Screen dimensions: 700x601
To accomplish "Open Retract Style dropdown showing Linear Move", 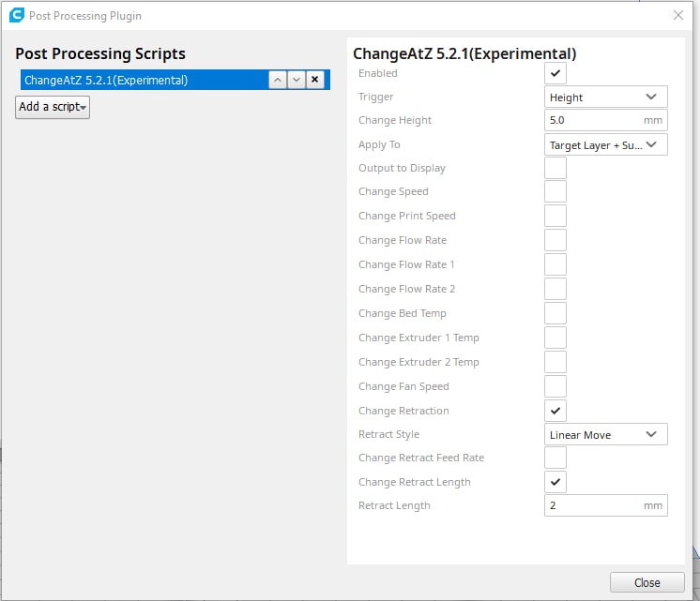I will tap(605, 434).
